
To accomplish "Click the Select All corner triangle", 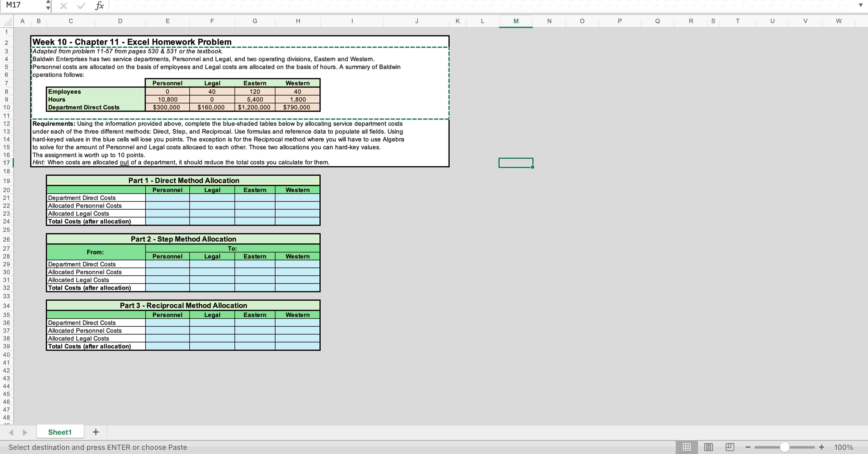I will [7, 22].
